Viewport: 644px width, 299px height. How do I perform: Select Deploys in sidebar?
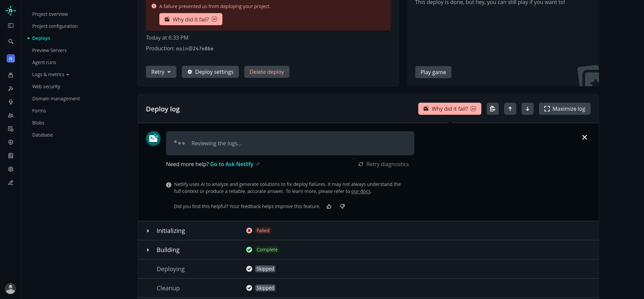41,38
